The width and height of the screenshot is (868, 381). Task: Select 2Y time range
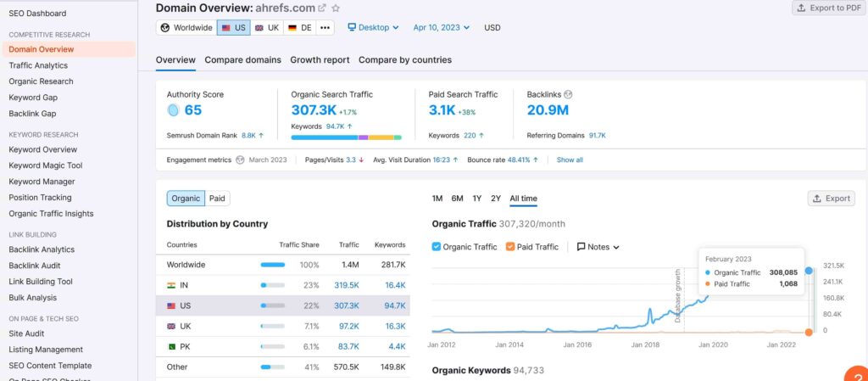[495, 199]
